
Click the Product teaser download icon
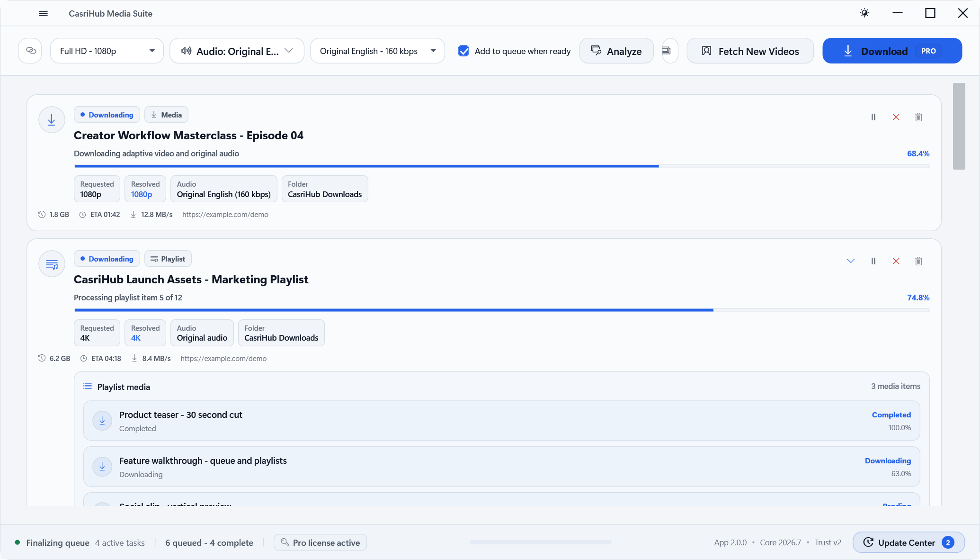click(102, 421)
